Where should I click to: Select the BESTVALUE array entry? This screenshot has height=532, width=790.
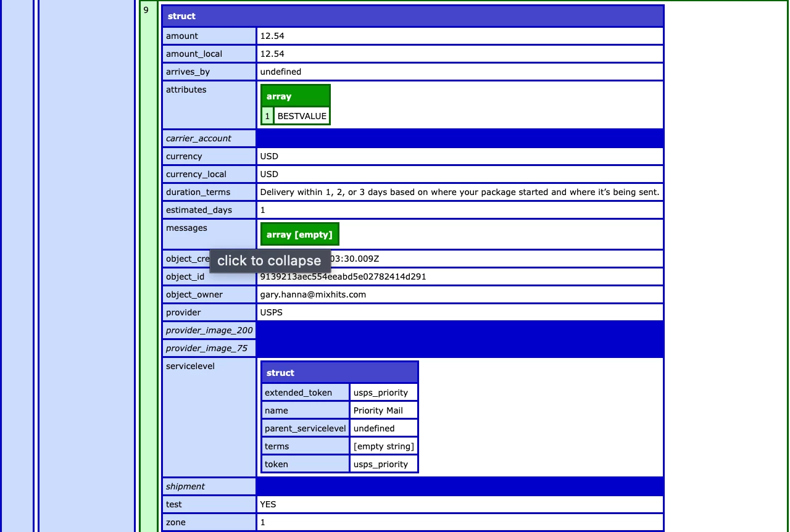[x=302, y=116]
